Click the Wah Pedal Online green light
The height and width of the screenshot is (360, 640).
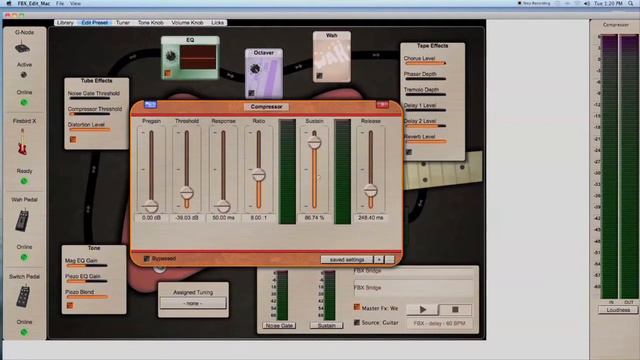click(24, 257)
